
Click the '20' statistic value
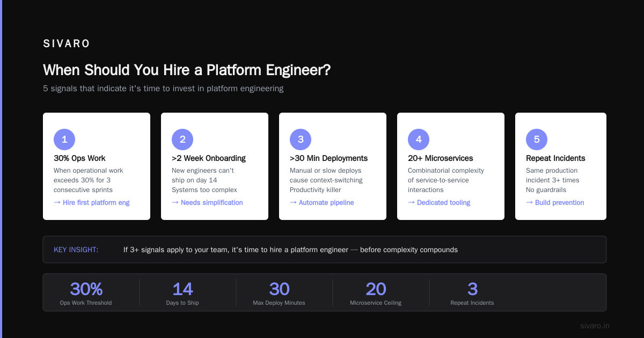pyautogui.click(x=376, y=289)
